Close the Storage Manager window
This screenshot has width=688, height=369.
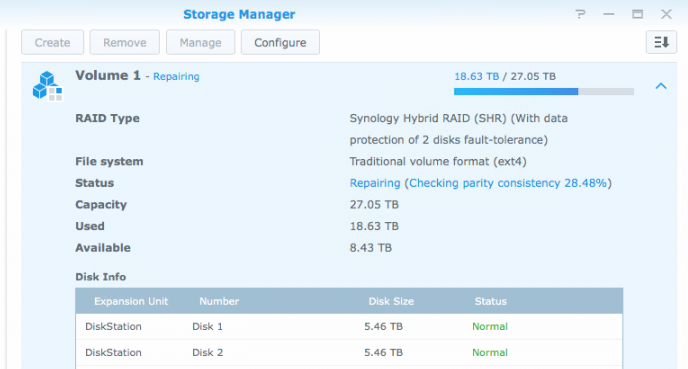pyautogui.click(x=666, y=14)
